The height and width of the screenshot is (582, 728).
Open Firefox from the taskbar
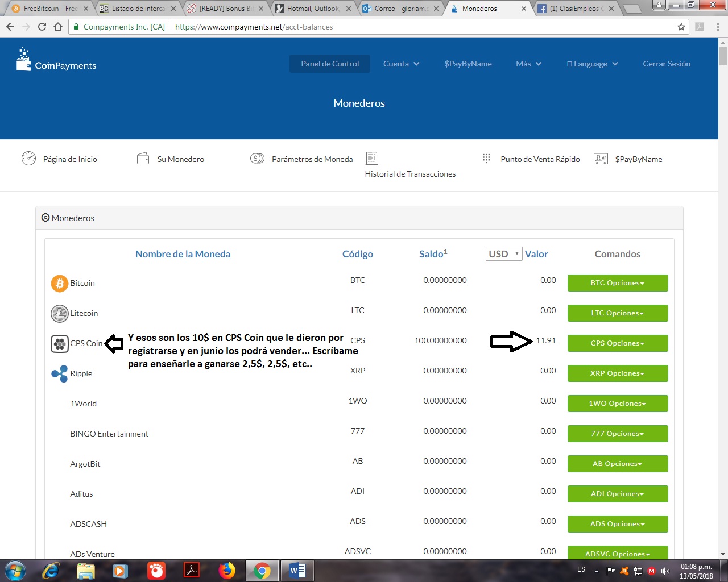[227, 571]
